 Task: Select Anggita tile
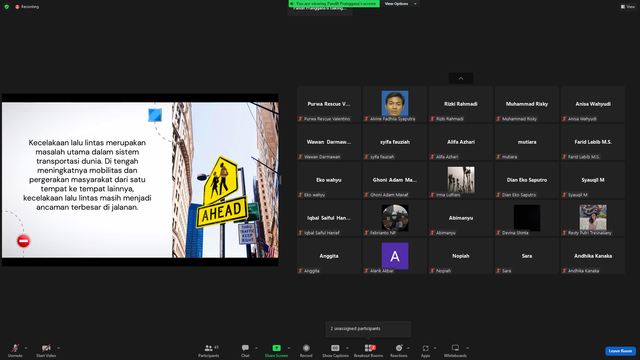329,256
